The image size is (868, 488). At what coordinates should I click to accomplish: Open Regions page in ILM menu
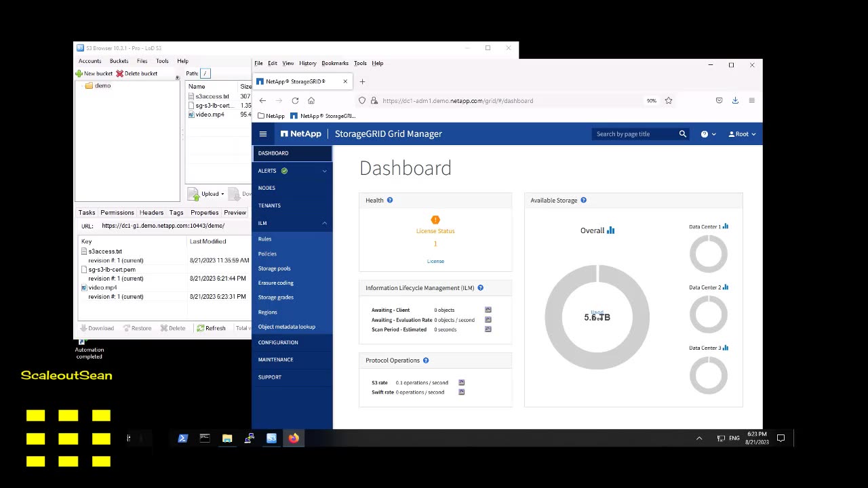click(267, 312)
